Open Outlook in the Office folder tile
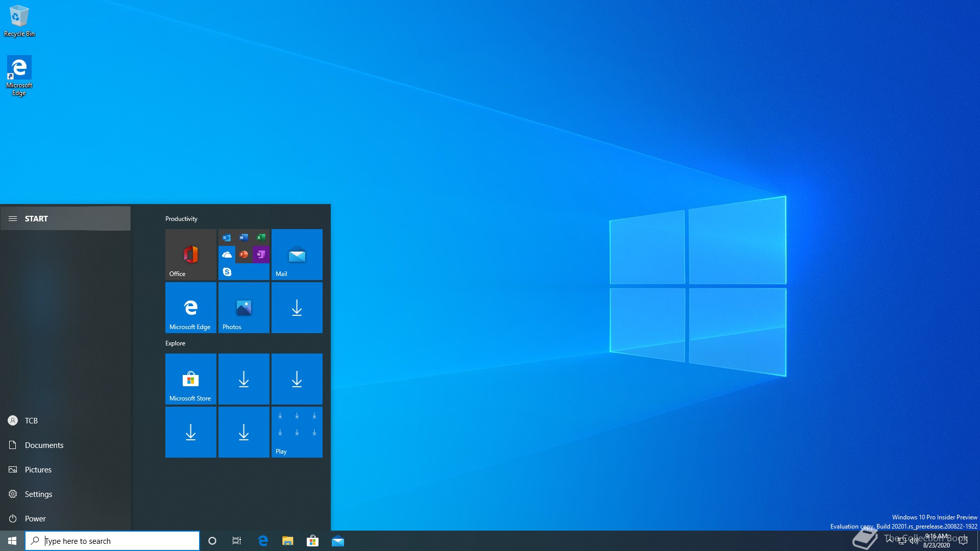The height and width of the screenshot is (551, 980). (x=227, y=238)
